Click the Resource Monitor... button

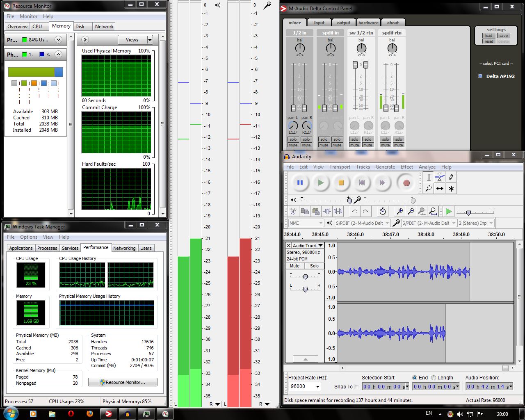click(x=123, y=382)
